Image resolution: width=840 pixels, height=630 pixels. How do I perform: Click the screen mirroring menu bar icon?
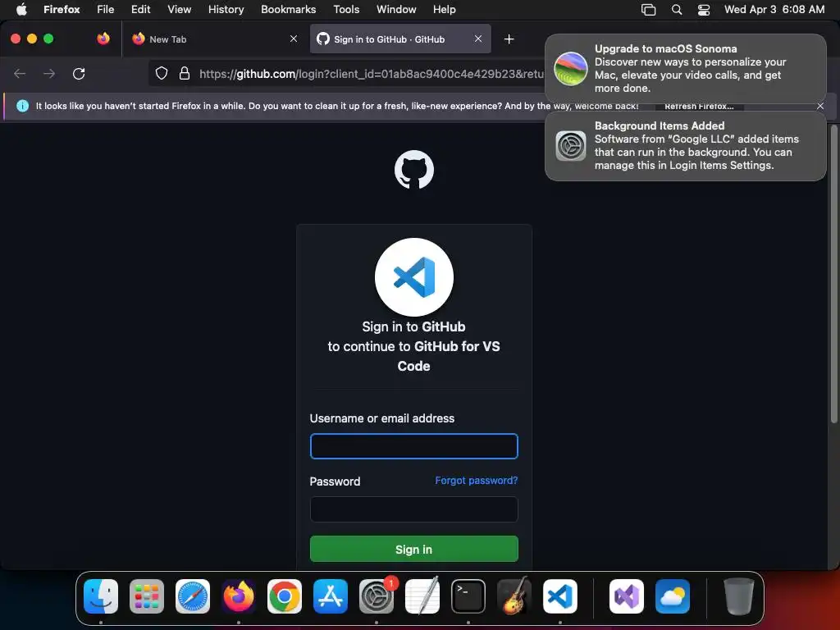tap(648, 10)
